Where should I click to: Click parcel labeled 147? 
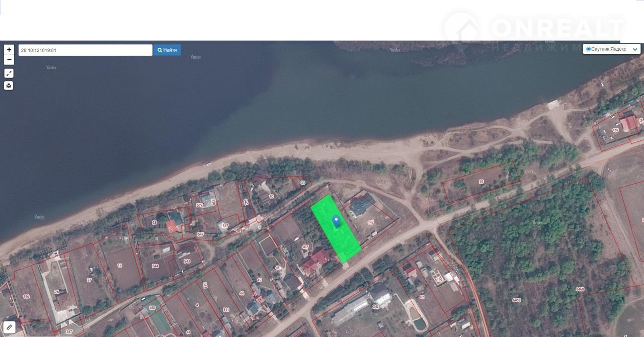tap(371, 222)
